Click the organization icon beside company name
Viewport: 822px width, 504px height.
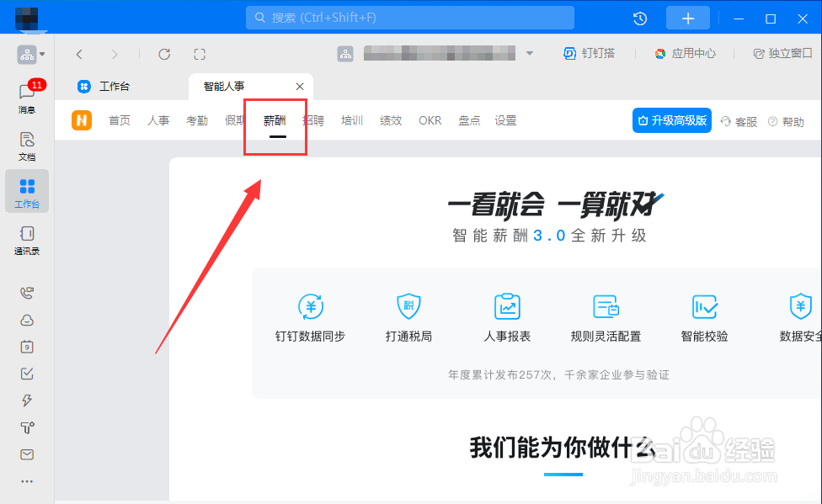[345, 54]
